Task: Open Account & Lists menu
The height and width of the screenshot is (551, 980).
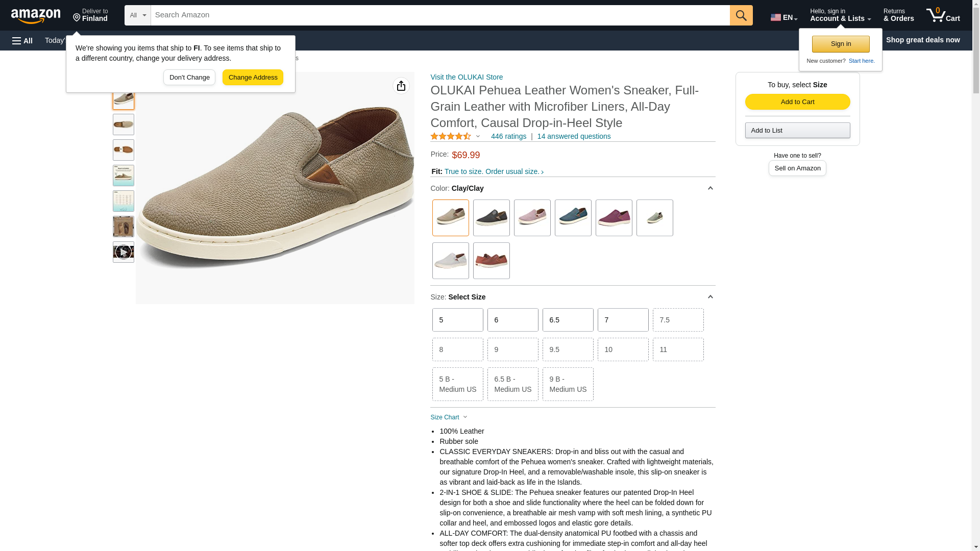Action: tap(840, 15)
